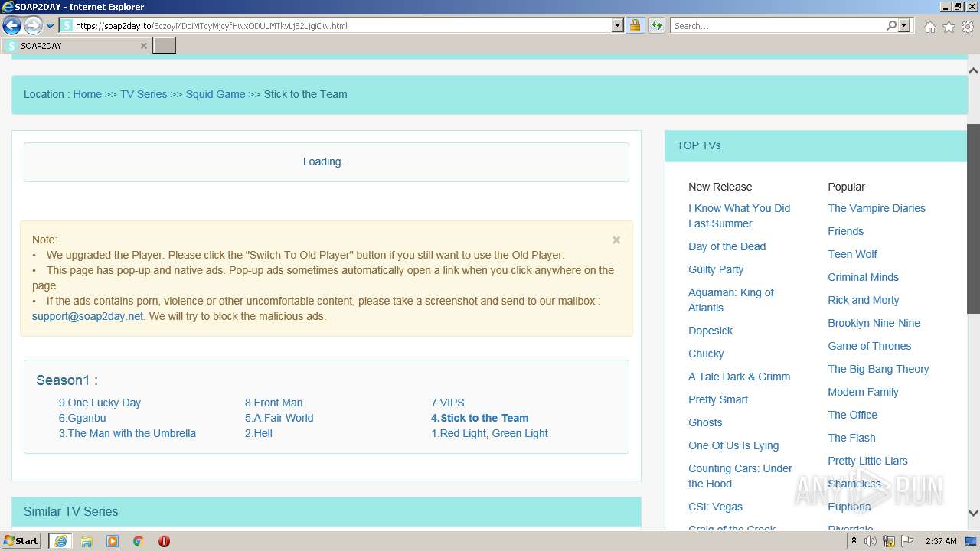
Task: Open Game of Thrones link
Action: click(869, 346)
